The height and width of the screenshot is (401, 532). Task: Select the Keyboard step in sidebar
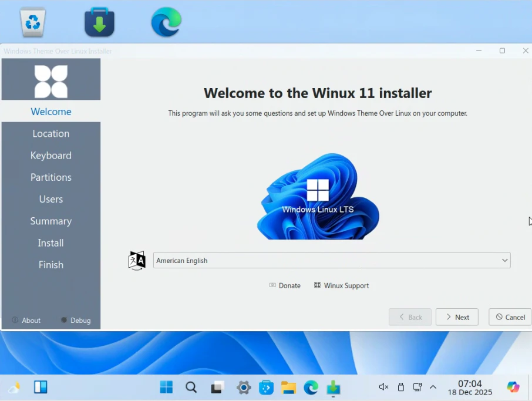pyautogui.click(x=51, y=156)
